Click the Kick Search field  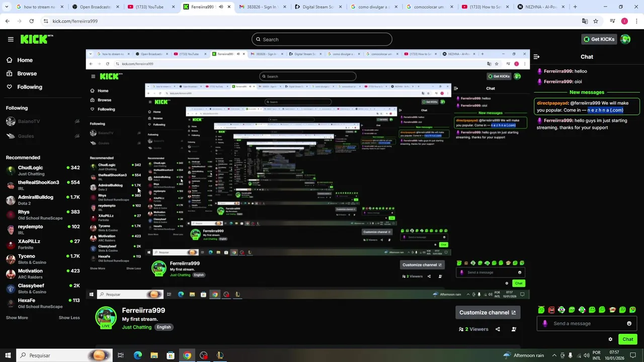click(x=322, y=39)
